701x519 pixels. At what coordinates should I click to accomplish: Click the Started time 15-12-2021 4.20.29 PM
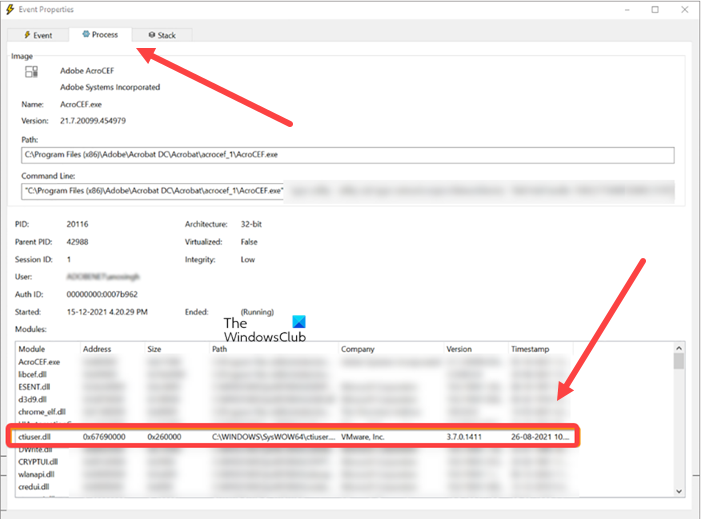(x=107, y=312)
